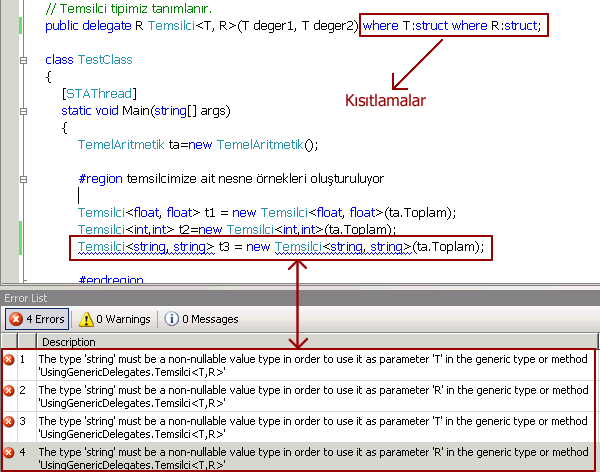This screenshot has width=600, height=472.
Task: Click the error icon beside error number 3
Action: coord(8,422)
